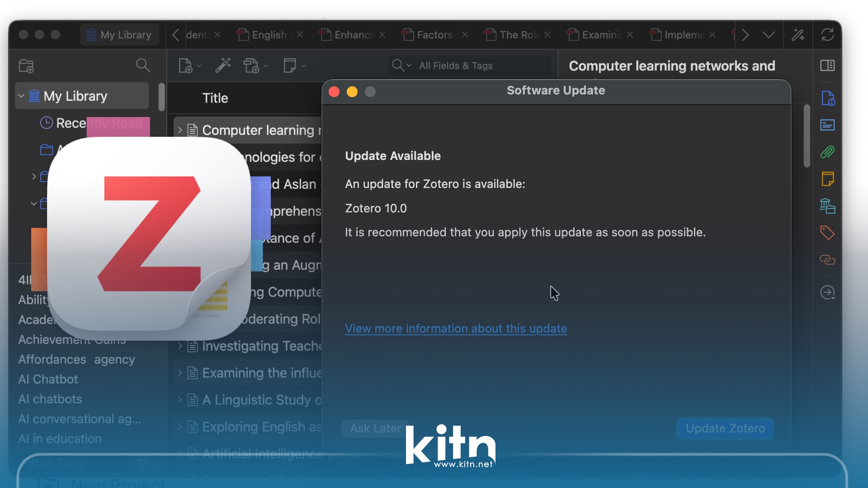Viewport: 868px width, 488px height.
Task: Open the New Note dropdown arrow
Action: pyautogui.click(x=304, y=66)
